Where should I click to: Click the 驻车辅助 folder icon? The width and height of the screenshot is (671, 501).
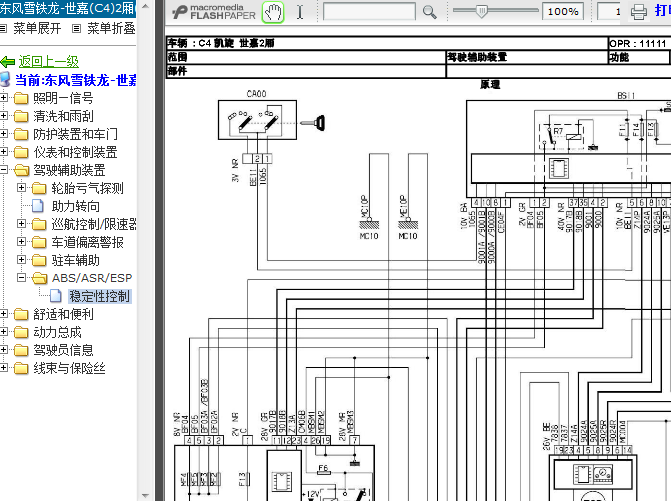[x=39, y=261]
